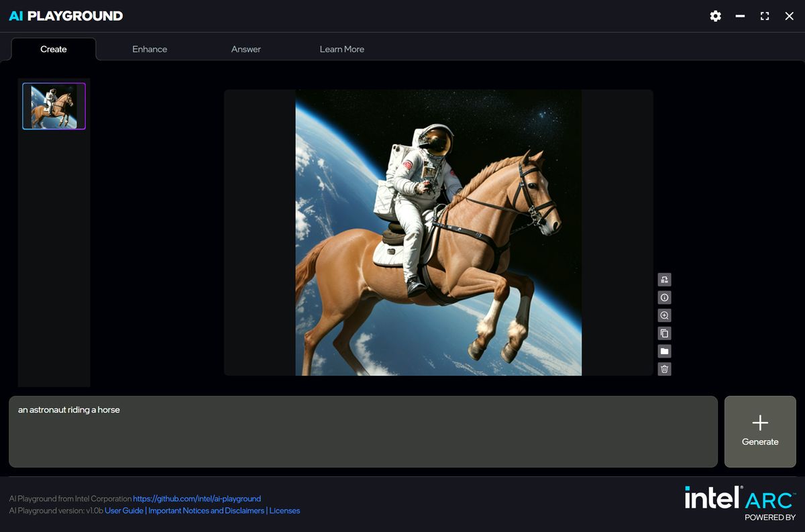Viewport: 805px width, 532px height.
Task: Toggle fullscreen mode of the window
Action: (x=765, y=16)
